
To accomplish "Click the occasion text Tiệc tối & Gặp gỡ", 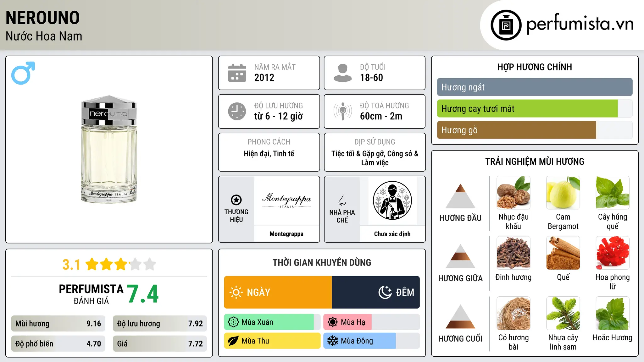I will point(358,154).
